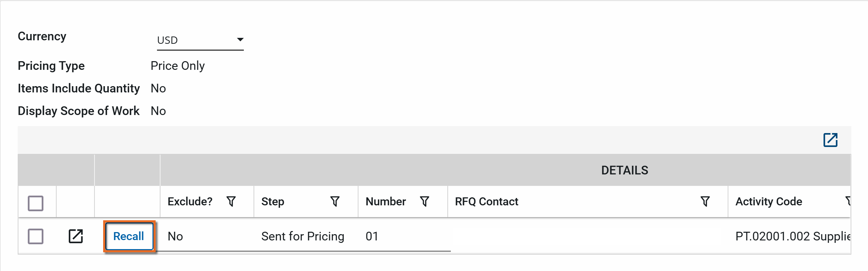Click the Activity Code filter icon

click(848, 202)
